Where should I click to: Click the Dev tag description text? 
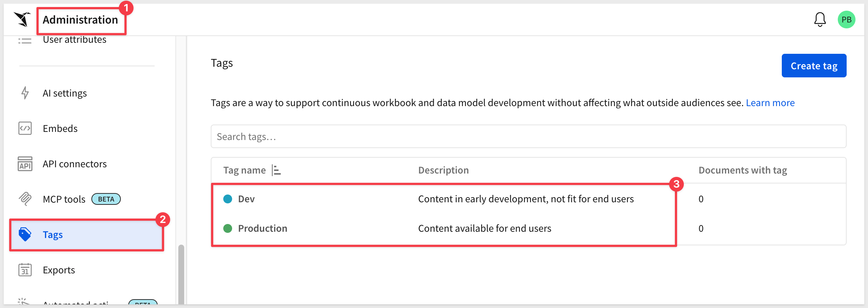(526, 199)
